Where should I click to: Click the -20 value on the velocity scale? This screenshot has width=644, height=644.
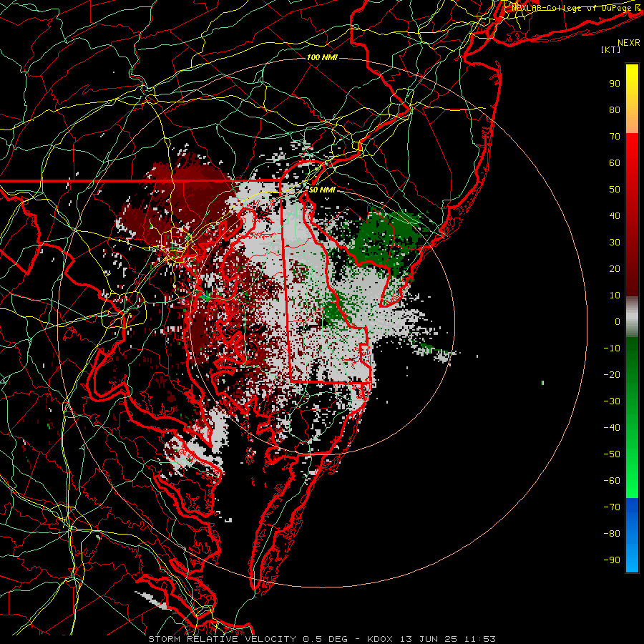612,375
